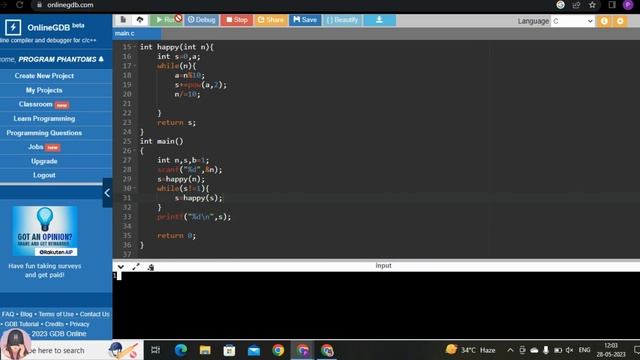Open the Blog link

pyautogui.click(x=26, y=314)
